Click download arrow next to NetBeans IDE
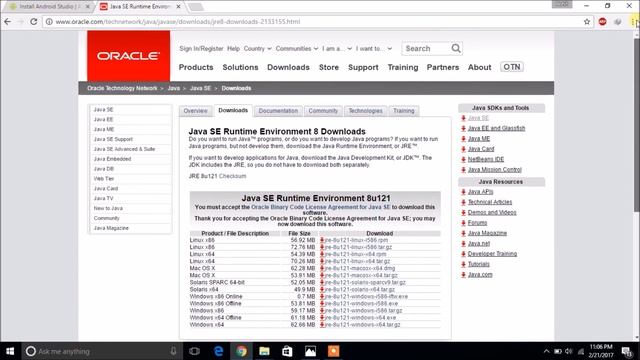 [x=463, y=160]
